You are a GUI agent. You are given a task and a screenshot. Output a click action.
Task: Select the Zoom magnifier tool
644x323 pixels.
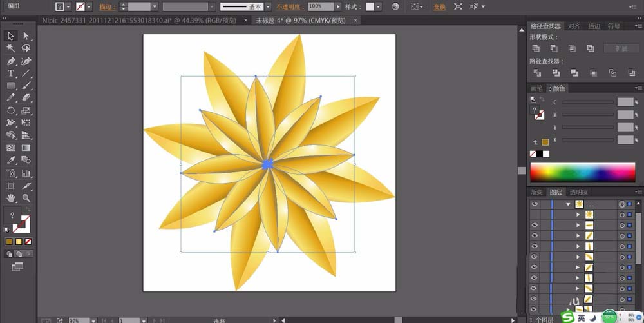tap(26, 198)
